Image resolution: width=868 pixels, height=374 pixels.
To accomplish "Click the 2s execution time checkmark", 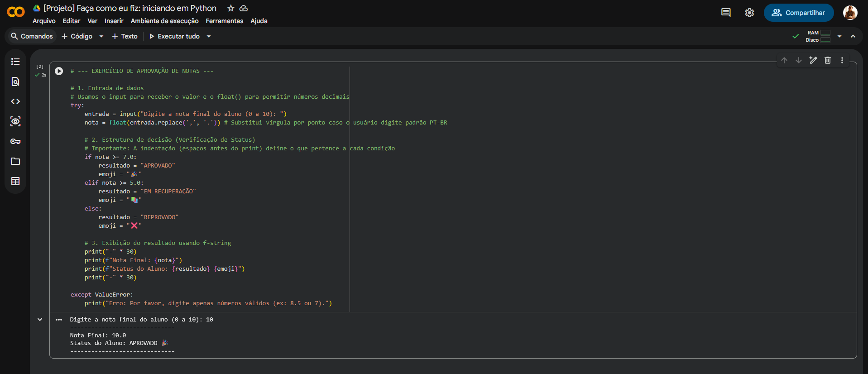I will (40, 75).
